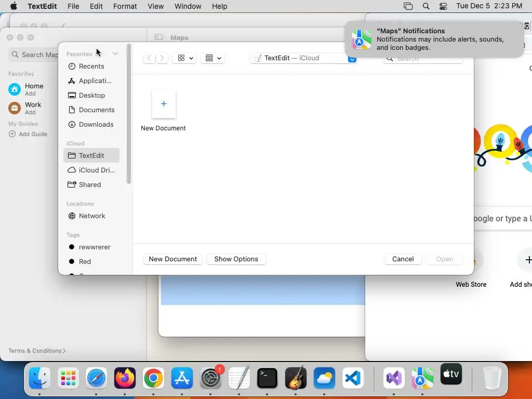
Task: Cancel the open file dialog
Action: (403, 259)
